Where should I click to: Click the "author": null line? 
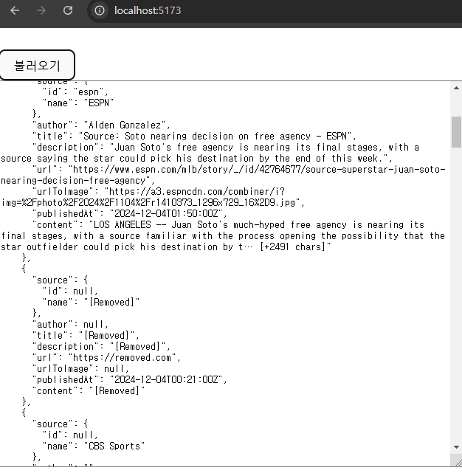point(70,325)
